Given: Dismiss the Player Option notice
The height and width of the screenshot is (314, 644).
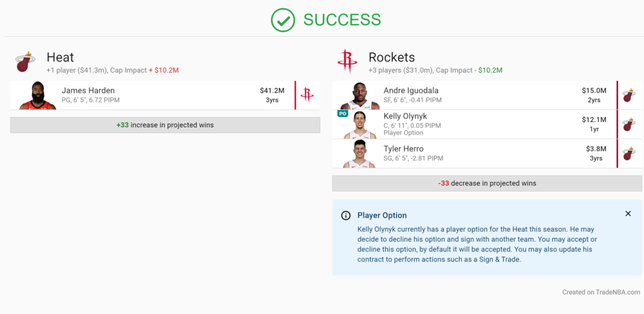Looking at the screenshot, I should (628, 214).
